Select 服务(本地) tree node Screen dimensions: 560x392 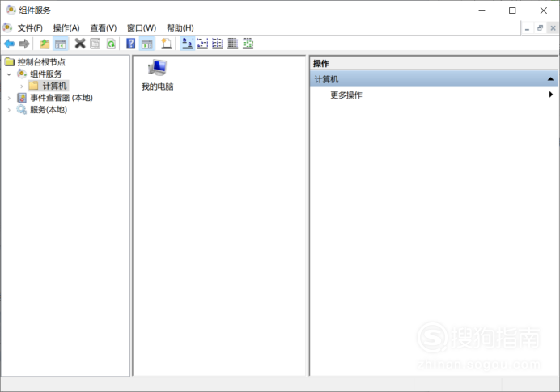click(x=49, y=109)
